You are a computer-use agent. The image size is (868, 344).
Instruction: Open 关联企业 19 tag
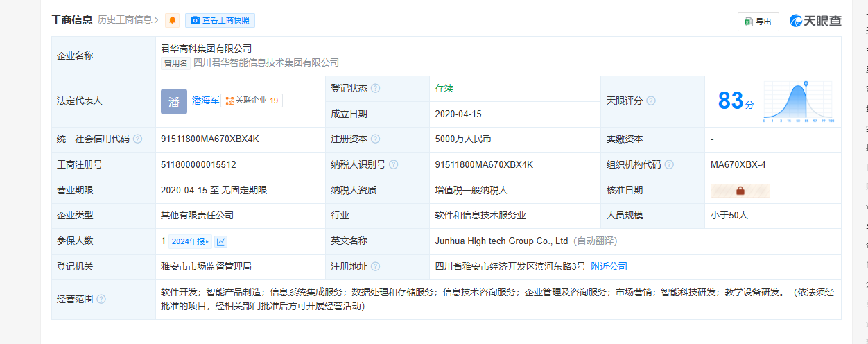tap(252, 101)
